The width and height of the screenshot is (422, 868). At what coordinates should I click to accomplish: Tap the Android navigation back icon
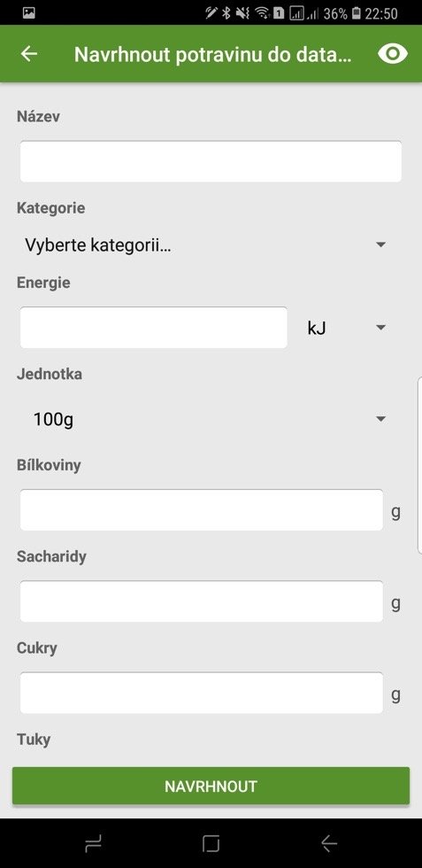[x=329, y=843]
